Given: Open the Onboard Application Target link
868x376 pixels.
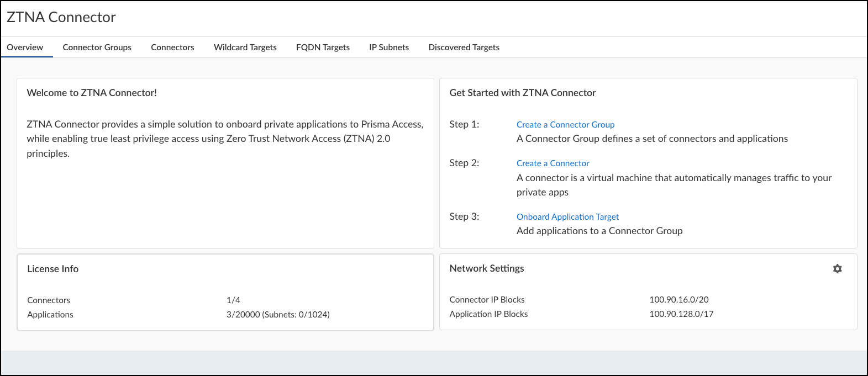Looking at the screenshot, I should point(567,217).
